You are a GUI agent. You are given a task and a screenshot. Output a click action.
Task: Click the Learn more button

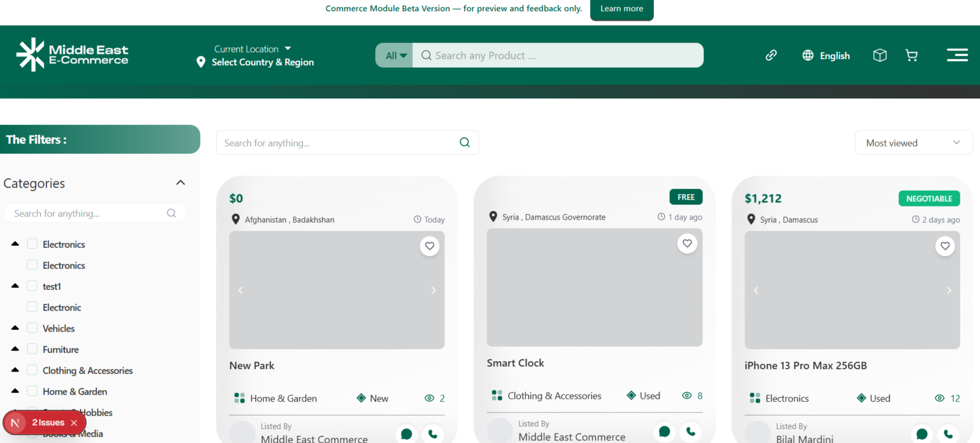621,9
